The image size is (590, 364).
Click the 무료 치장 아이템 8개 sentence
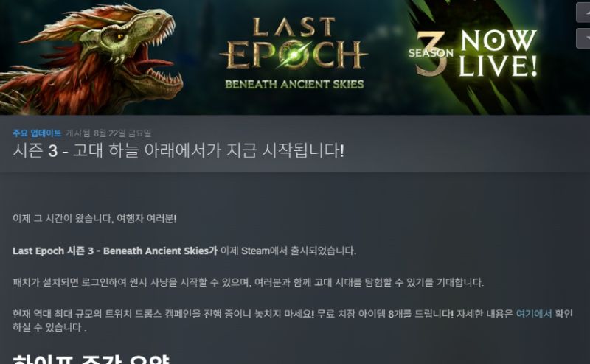(x=385, y=314)
